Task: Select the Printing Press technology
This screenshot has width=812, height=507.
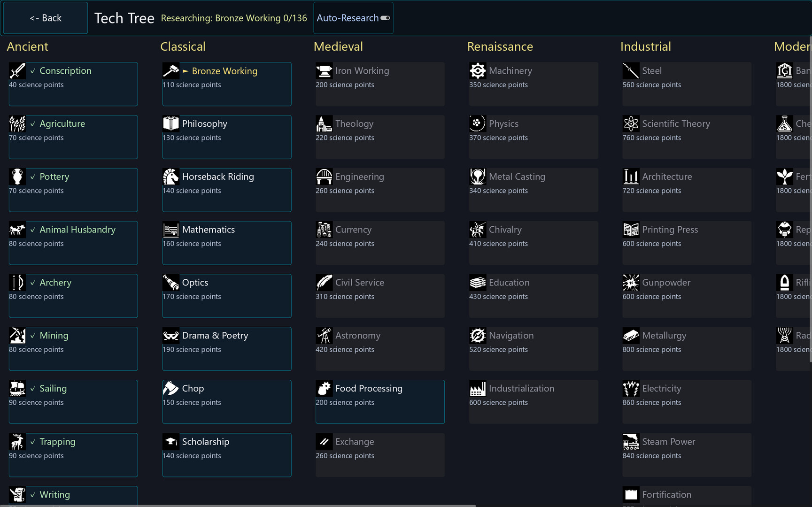Action: point(687,243)
